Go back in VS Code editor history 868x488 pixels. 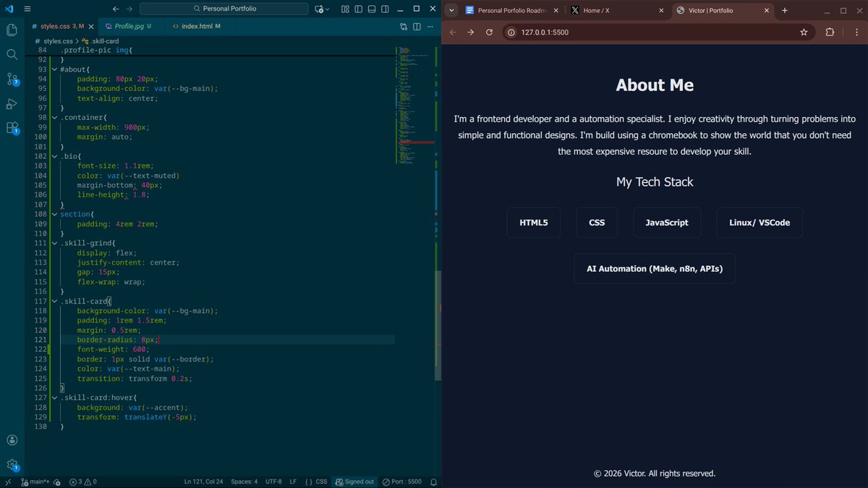116,9
